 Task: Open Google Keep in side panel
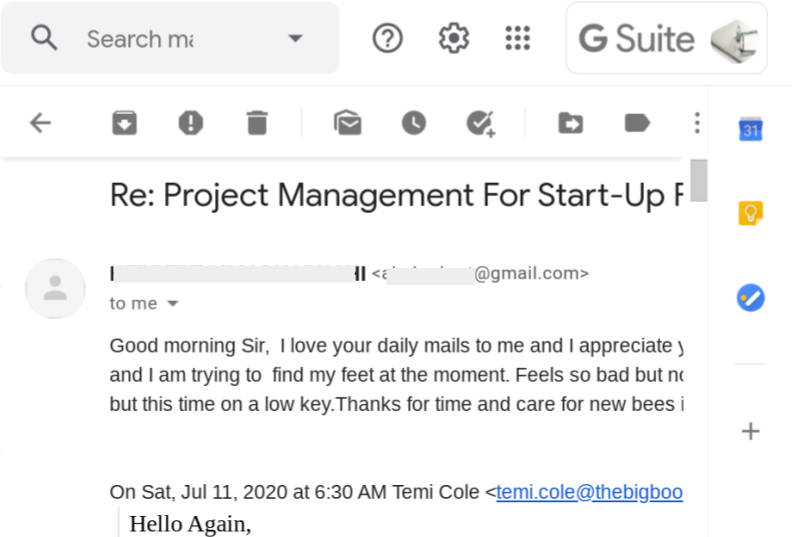(751, 213)
